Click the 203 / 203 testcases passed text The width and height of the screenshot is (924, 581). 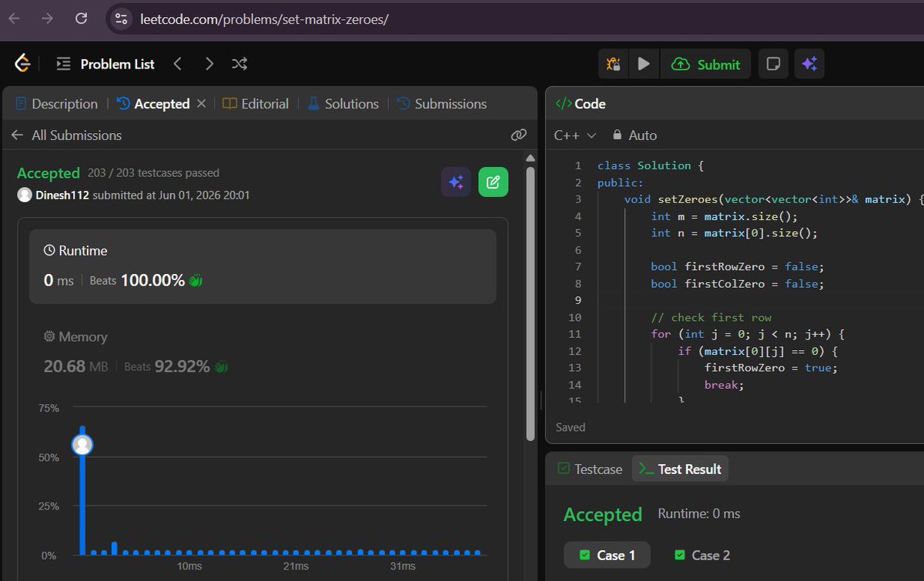[x=153, y=173]
